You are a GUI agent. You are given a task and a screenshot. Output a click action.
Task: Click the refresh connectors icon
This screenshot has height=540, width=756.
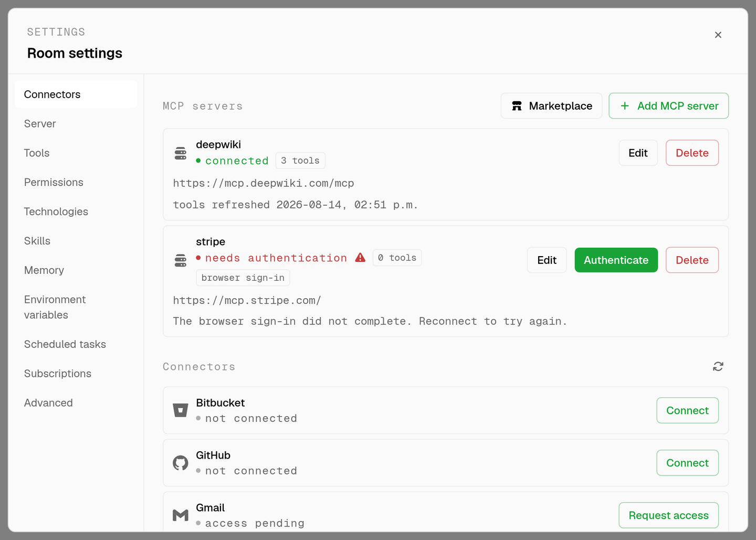[x=718, y=366]
